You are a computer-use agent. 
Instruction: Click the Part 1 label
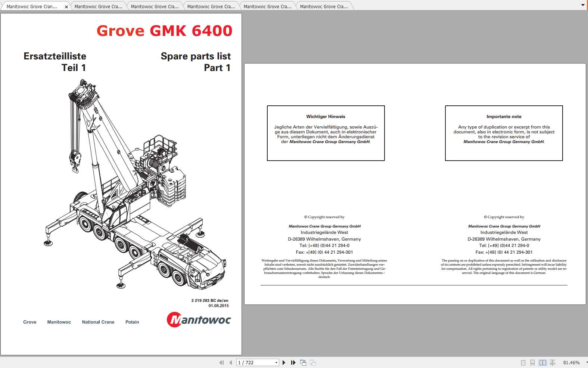(x=217, y=68)
